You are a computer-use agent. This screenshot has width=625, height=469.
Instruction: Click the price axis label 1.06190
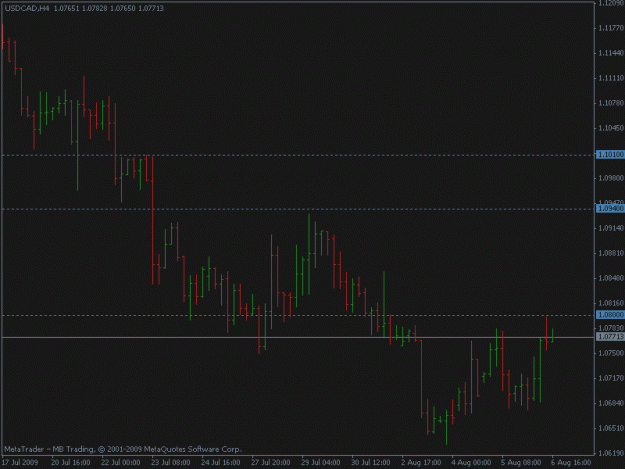click(611, 453)
